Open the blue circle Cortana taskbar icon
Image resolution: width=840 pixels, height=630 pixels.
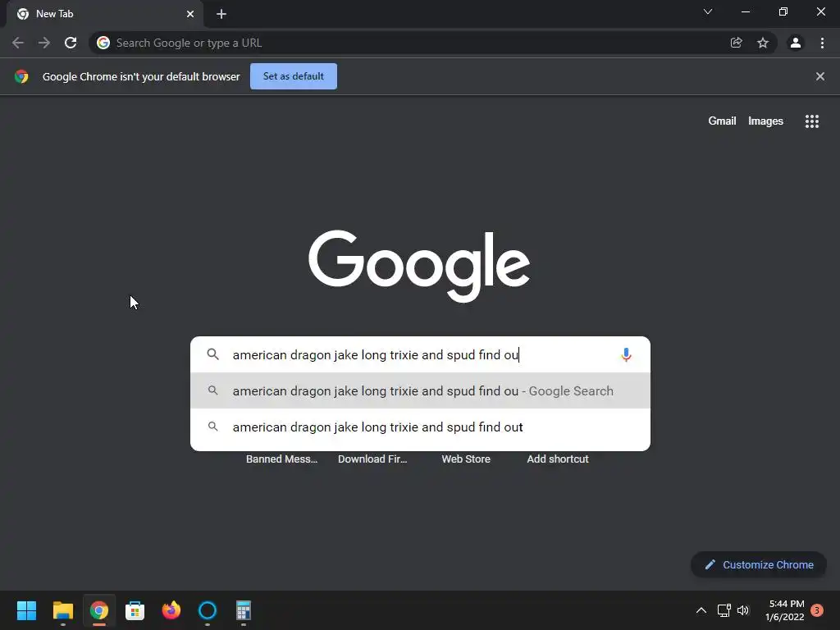(208, 610)
